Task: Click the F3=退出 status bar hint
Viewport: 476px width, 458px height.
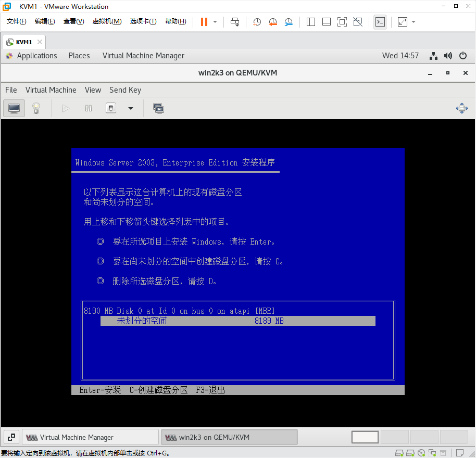Action: click(x=210, y=390)
